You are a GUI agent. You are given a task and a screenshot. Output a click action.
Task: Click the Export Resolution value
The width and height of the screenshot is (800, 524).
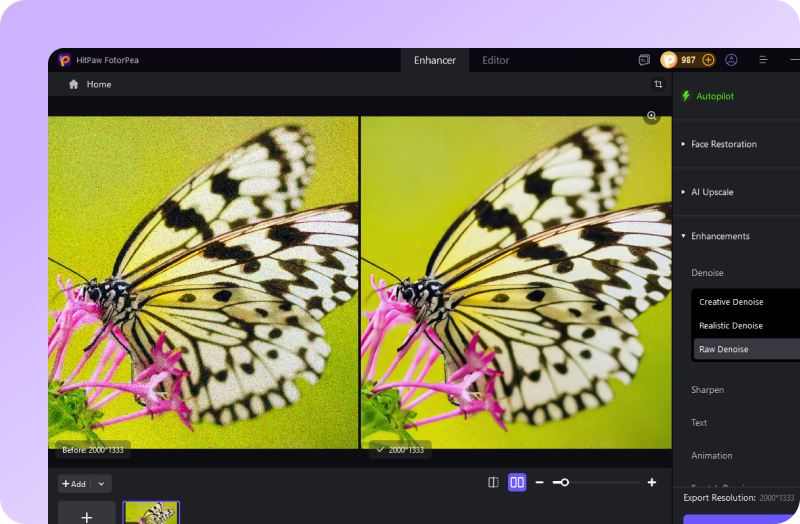point(777,498)
